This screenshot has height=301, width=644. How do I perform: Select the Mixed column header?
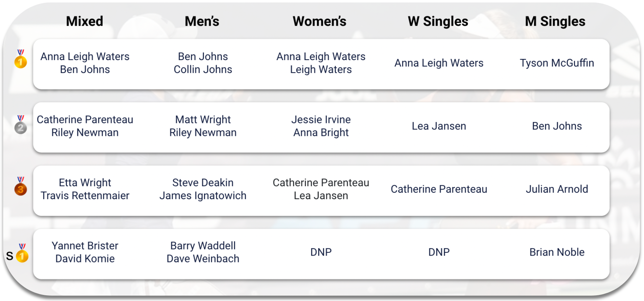pyautogui.click(x=85, y=21)
